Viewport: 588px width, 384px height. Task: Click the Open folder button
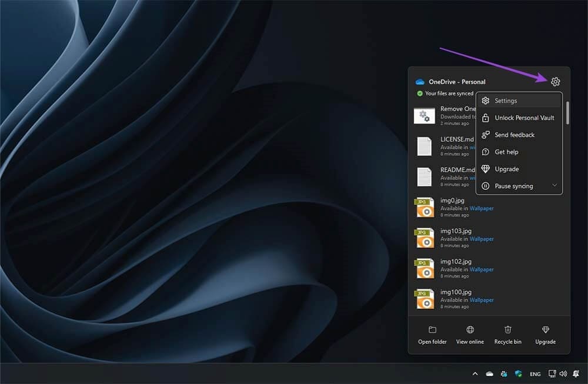click(432, 335)
